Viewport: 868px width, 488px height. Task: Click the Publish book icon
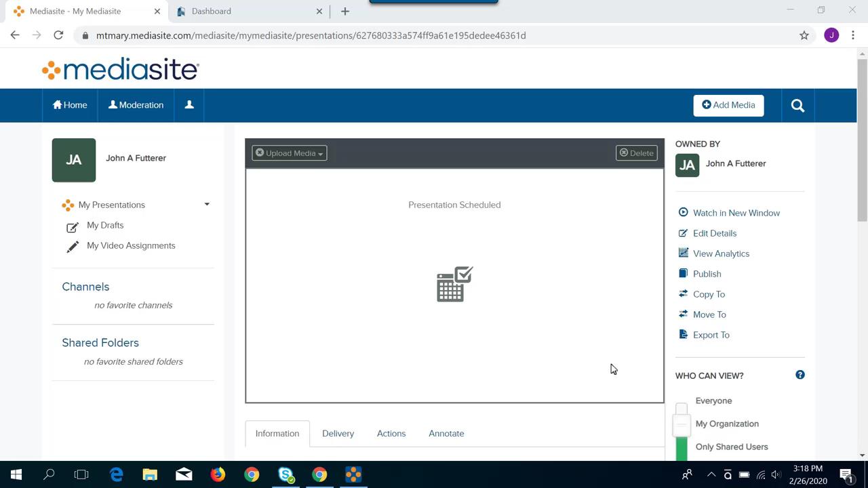(683, 274)
